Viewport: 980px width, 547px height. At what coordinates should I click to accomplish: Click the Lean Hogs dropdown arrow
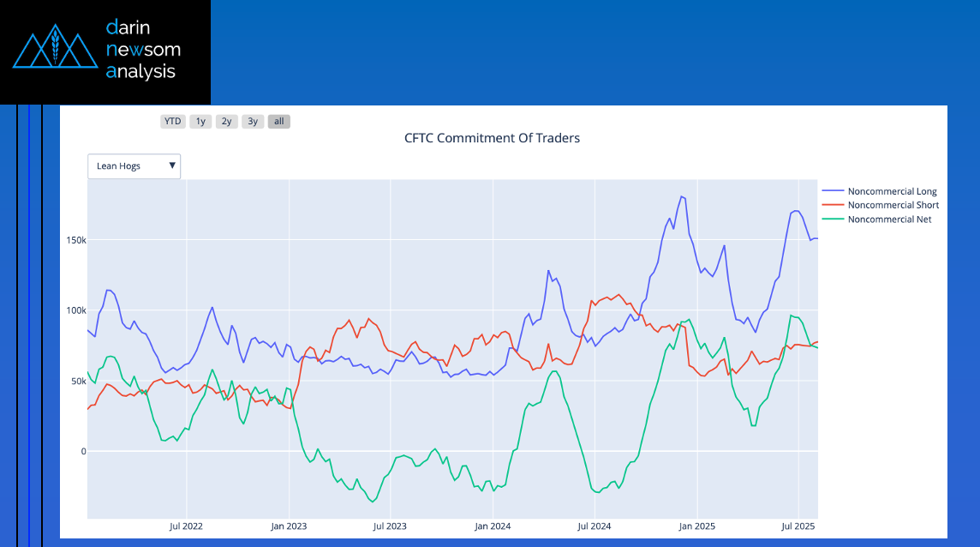(x=172, y=165)
